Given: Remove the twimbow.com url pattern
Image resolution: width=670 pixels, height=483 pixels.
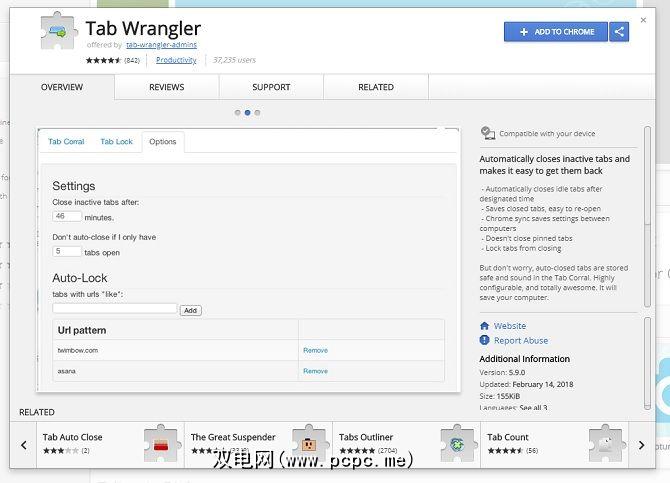Looking at the screenshot, I should click(315, 350).
